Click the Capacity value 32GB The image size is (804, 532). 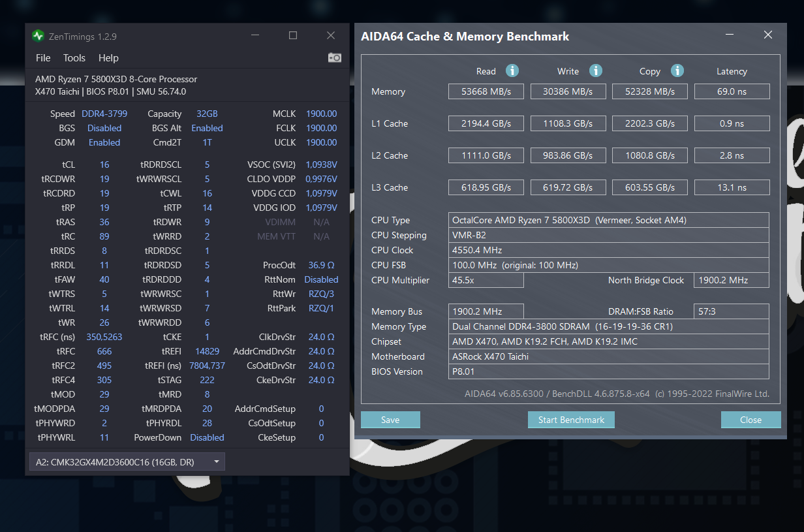(x=207, y=114)
